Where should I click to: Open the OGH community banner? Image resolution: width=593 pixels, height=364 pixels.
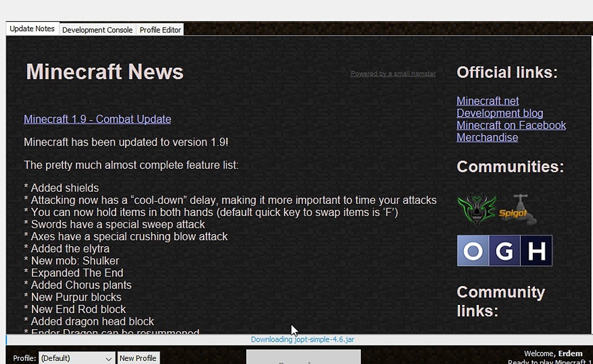(505, 250)
